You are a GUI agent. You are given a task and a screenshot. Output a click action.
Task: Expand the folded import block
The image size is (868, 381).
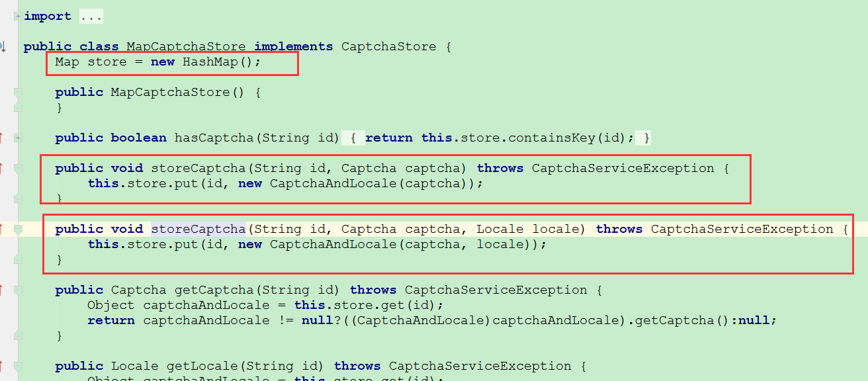coord(18,16)
